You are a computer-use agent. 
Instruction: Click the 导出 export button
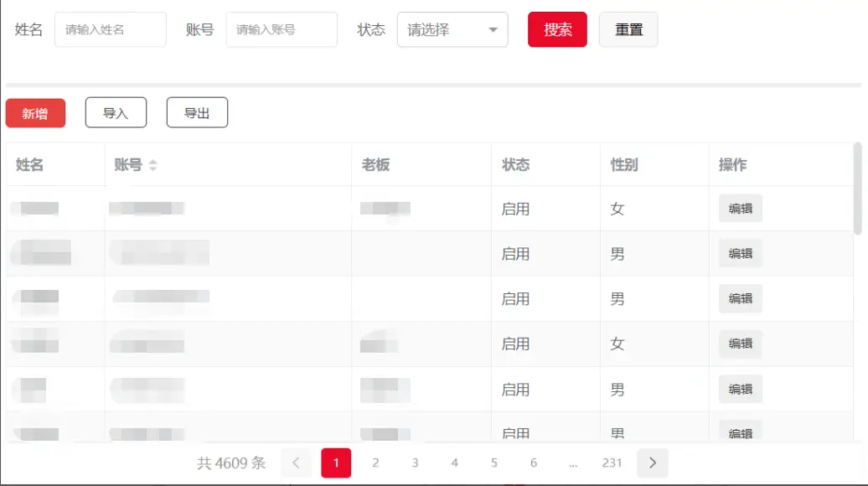click(197, 113)
